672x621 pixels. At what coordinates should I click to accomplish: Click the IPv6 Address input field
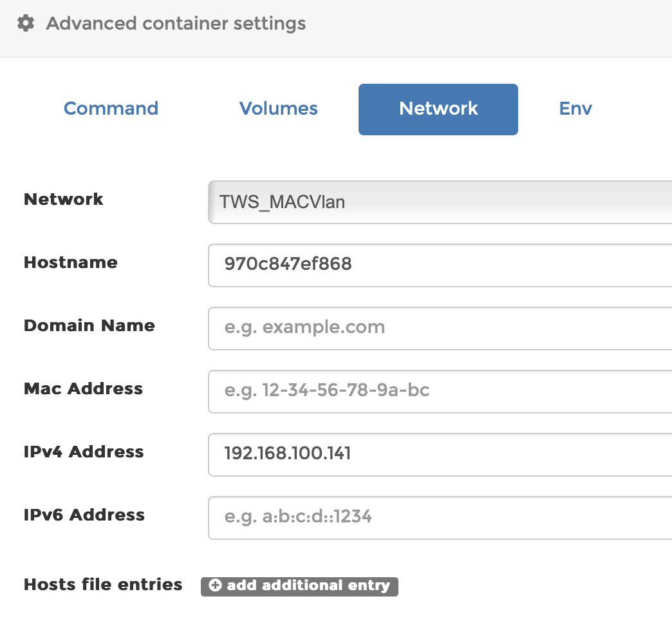pyautogui.click(x=440, y=518)
